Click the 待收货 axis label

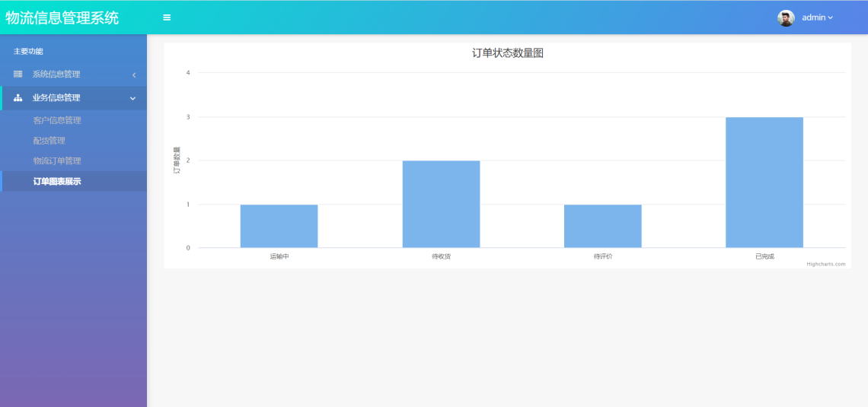pyautogui.click(x=441, y=256)
